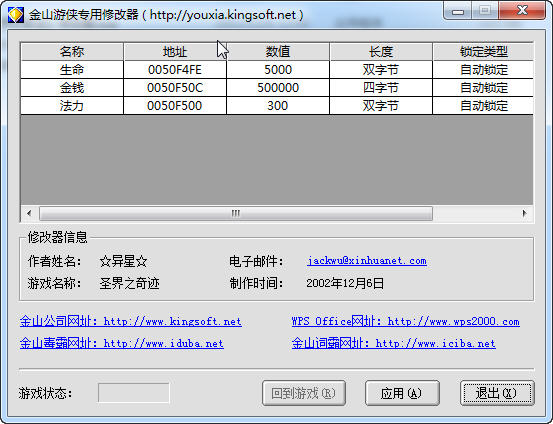
Task: Click the 锁定类型 column header
Action: click(x=483, y=52)
